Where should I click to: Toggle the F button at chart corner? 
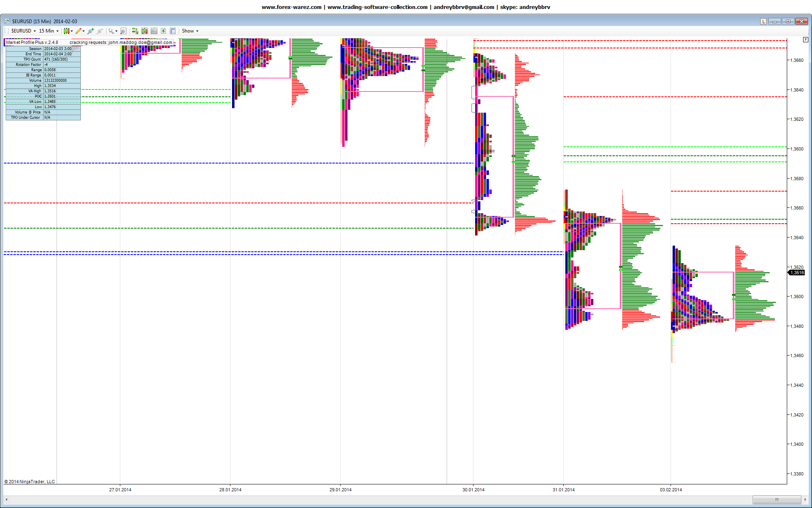coord(805,39)
